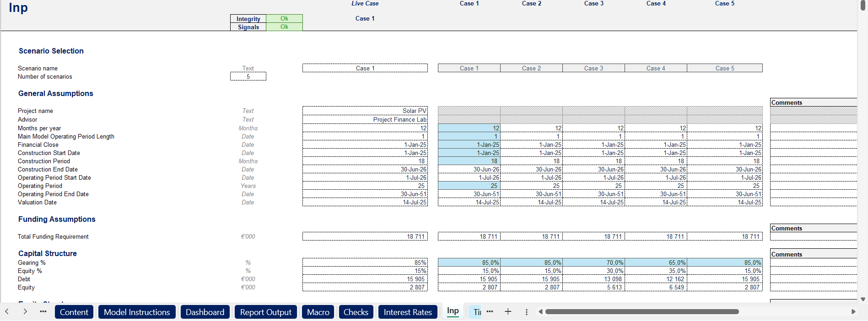Select Case 1 Months per year input
This screenshot has width=868, height=321.
469,128
